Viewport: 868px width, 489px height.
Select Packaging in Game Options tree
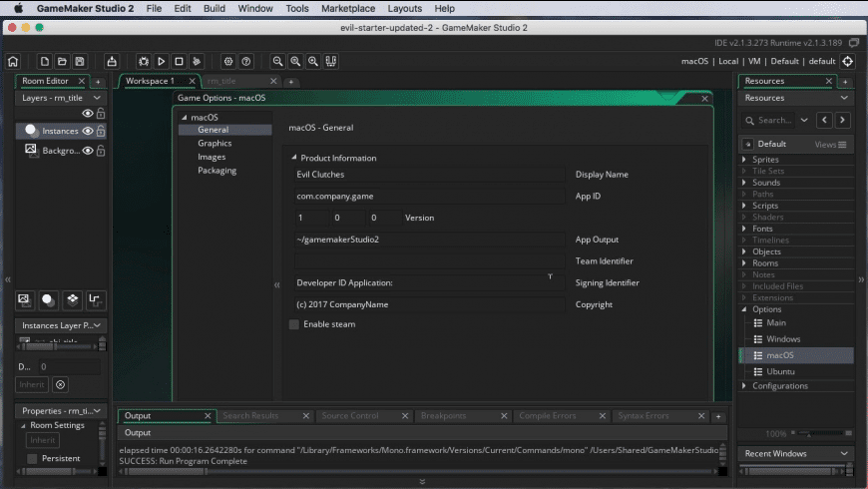(x=217, y=171)
